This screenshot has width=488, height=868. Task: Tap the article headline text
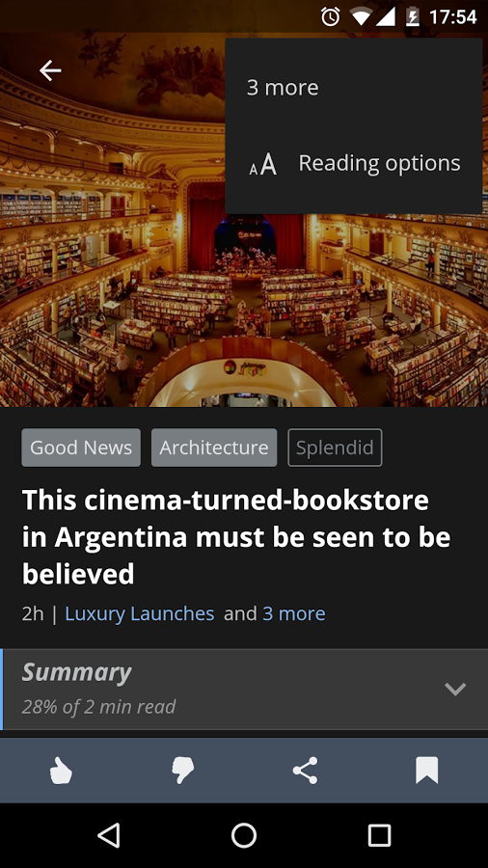pyautogui.click(x=236, y=537)
